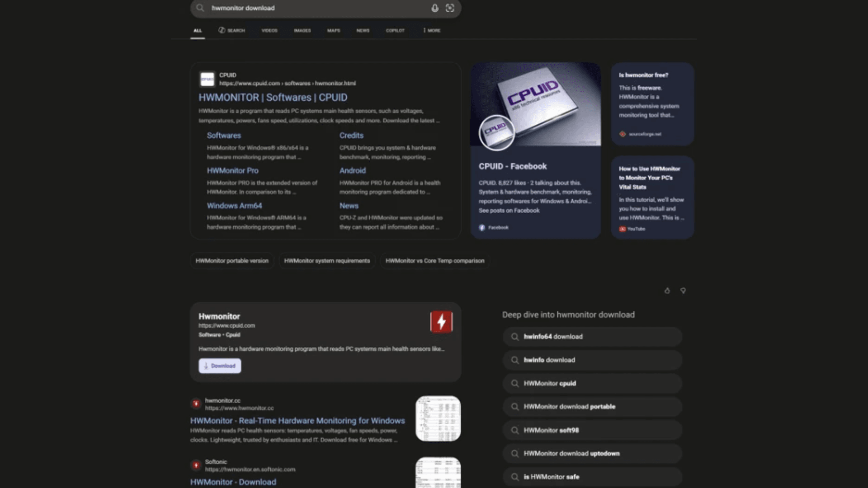Switch to the Videos tab

[x=269, y=31]
